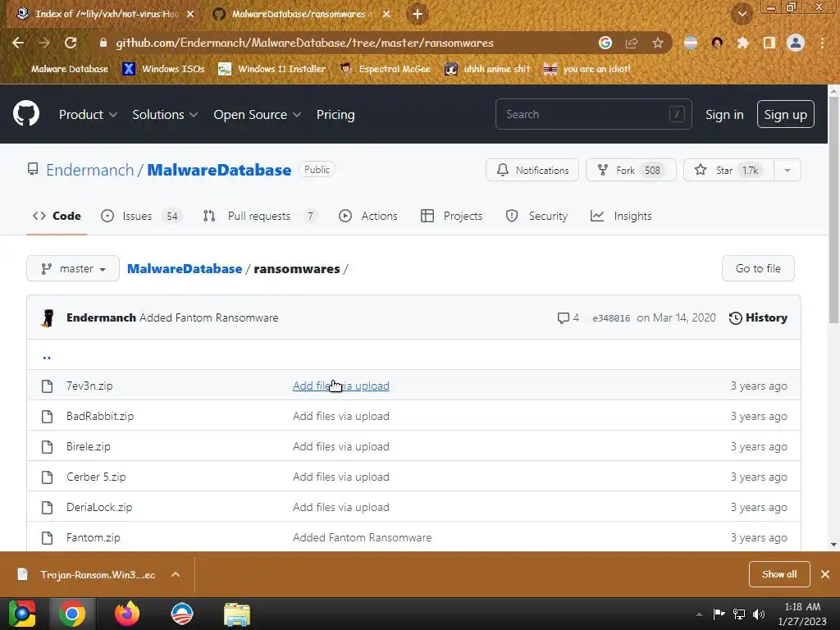The image size is (840, 630).
Task: Open the Endermanch owner link
Action: (x=90, y=170)
